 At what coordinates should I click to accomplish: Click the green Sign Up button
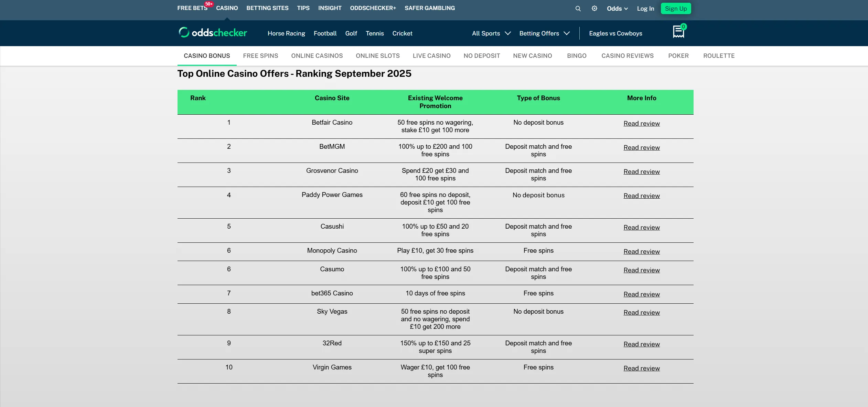(676, 9)
